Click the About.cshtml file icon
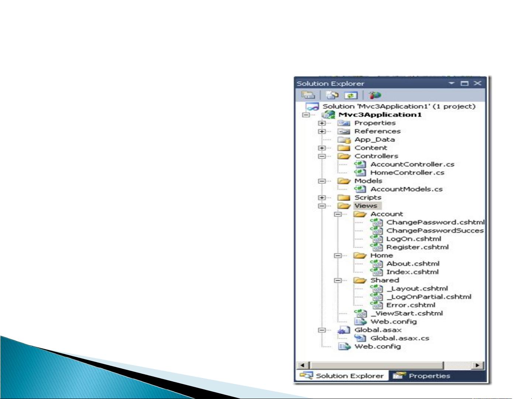Viewport: 532px width, 399px height. point(376,264)
